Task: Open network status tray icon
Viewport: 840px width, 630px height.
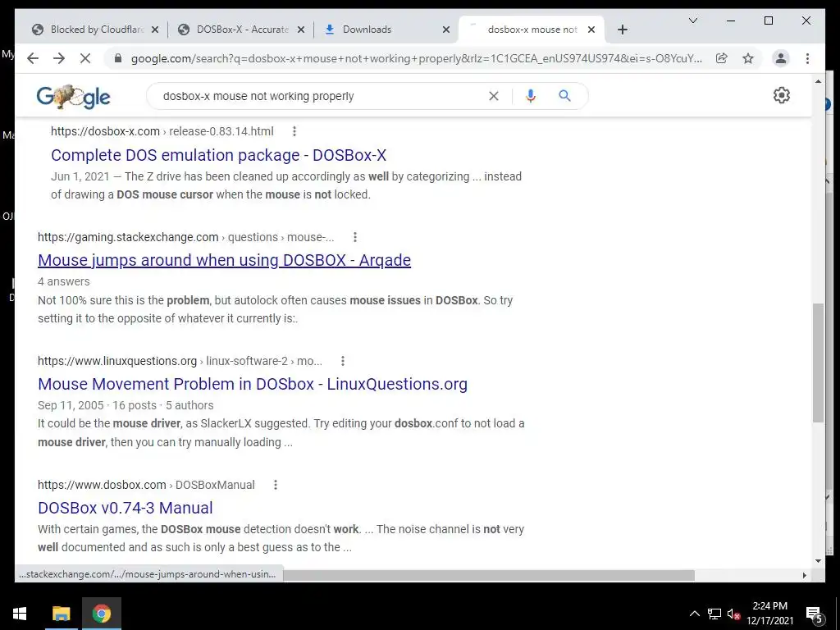Action: (x=714, y=614)
